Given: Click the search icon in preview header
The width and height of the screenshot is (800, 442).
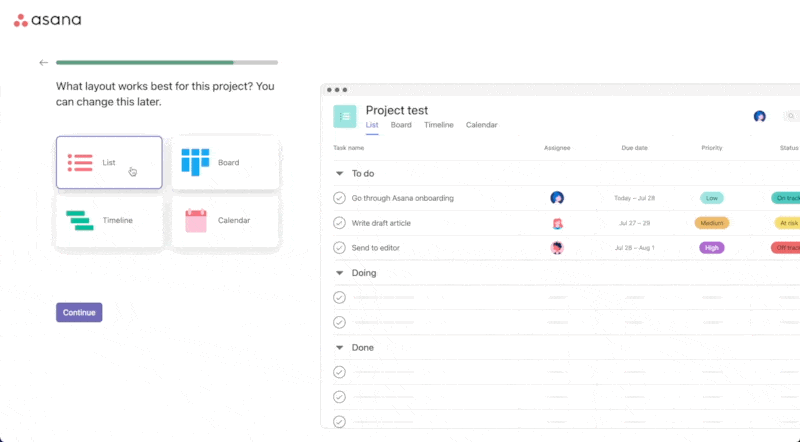Looking at the screenshot, I should 791,116.
